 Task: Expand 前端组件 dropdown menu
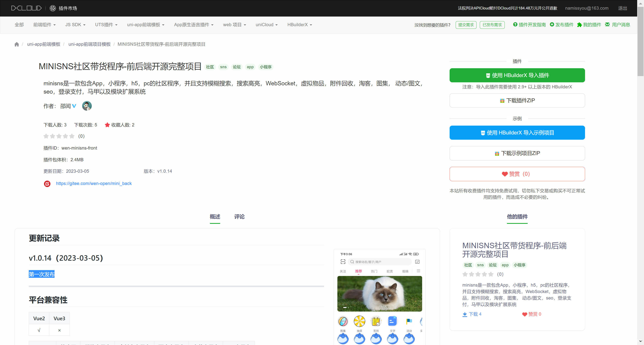pos(44,25)
